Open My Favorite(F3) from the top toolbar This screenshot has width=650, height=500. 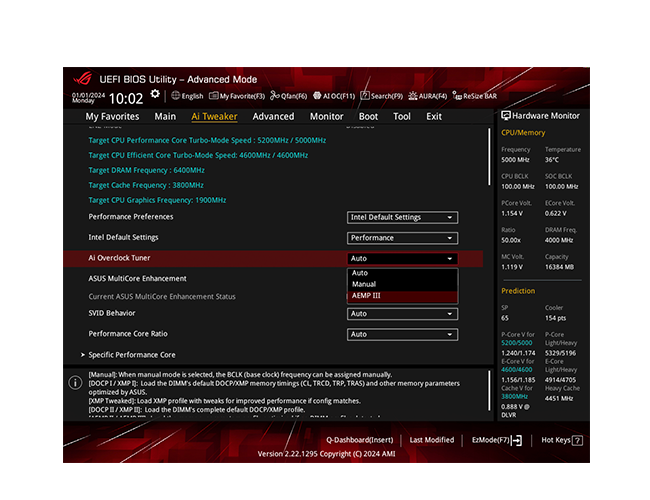tap(237, 96)
